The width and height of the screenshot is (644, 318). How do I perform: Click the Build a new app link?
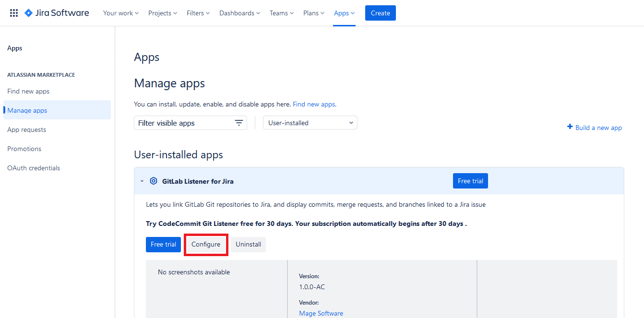(x=598, y=128)
